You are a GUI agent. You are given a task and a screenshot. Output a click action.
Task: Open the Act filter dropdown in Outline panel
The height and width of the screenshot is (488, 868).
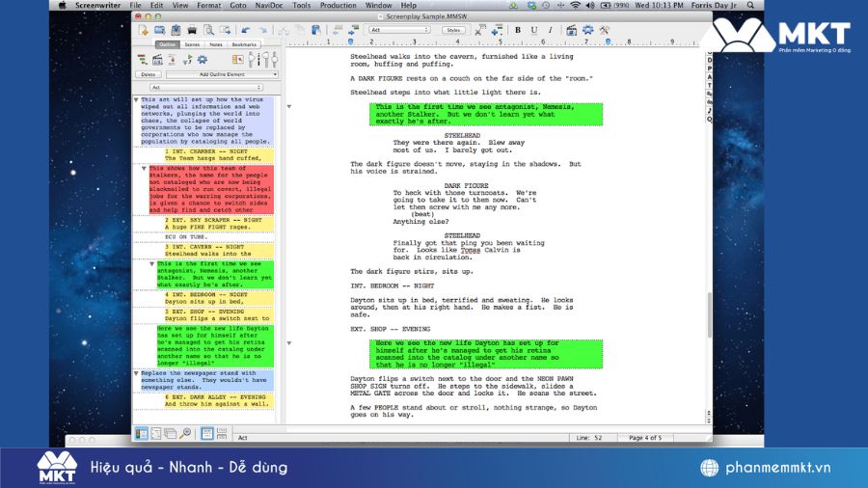[x=206, y=88]
